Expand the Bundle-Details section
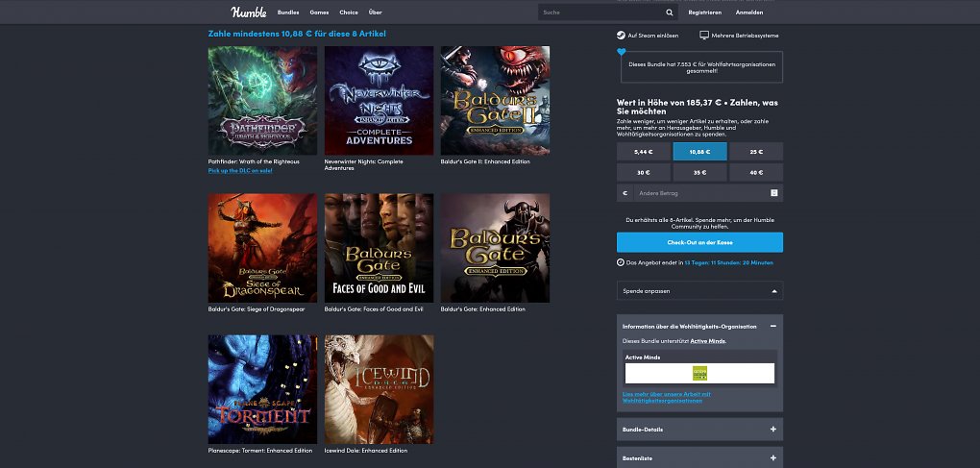 pos(773,430)
